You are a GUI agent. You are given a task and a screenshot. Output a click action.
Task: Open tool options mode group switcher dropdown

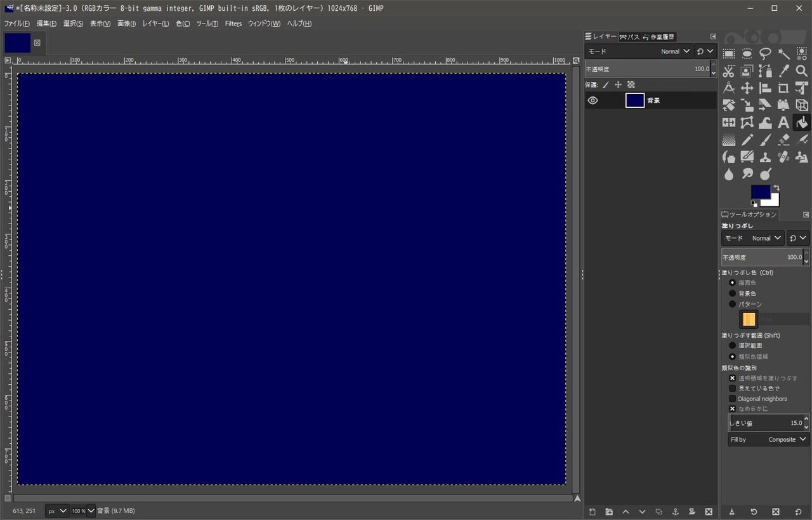(798, 238)
